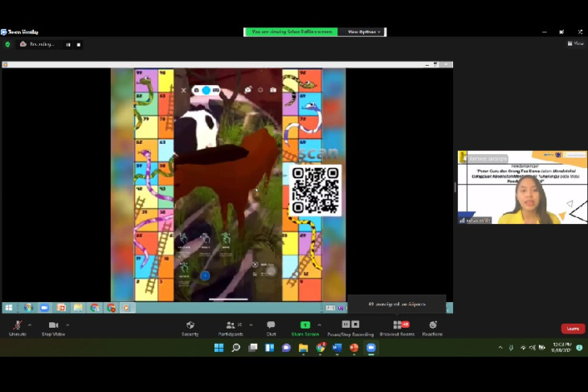The height and width of the screenshot is (392, 588).
Task: Switch layout with View button
Action: [576, 43]
